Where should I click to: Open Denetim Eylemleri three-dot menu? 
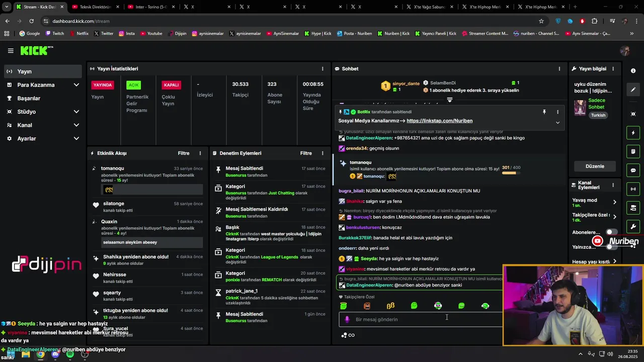click(323, 153)
